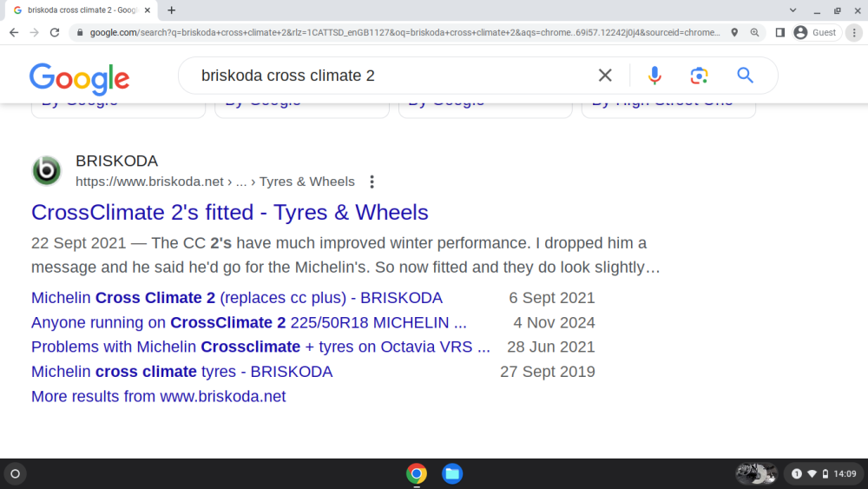Open More results from www.briskoda.net

[x=158, y=397]
